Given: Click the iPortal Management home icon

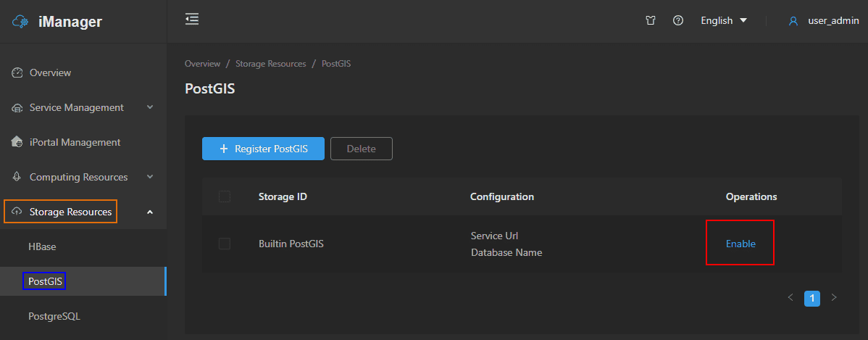Looking at the screenshot, I should [x=17, y=142].
